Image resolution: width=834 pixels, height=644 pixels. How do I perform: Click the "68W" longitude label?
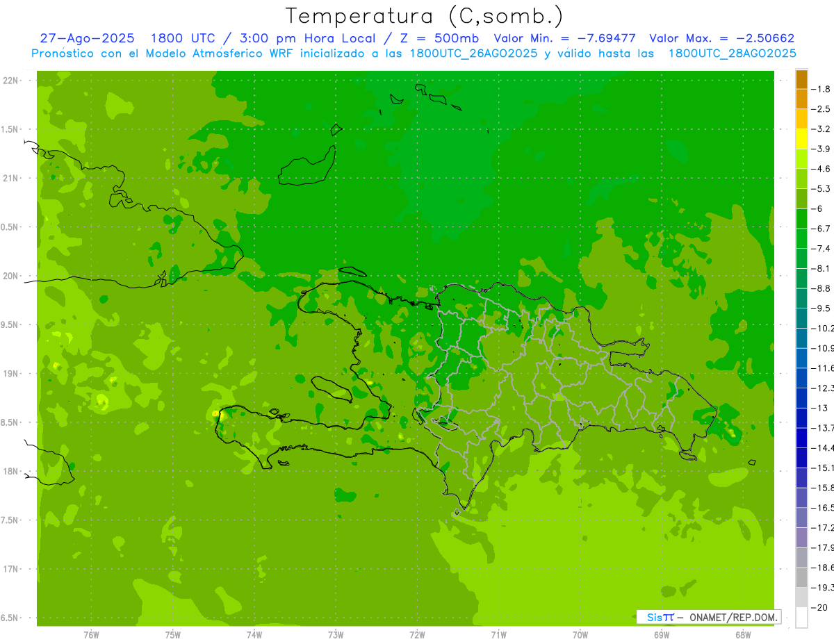[743, 635]
